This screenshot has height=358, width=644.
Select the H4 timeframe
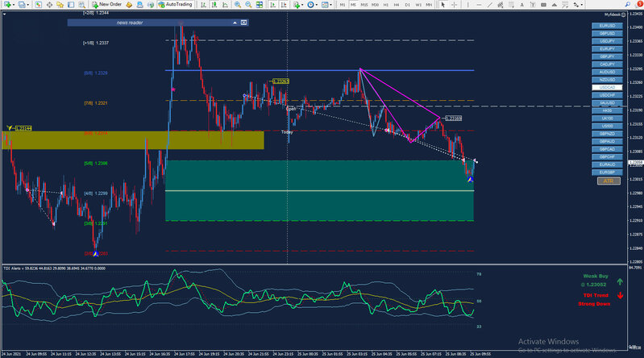[x=397, y=5]
